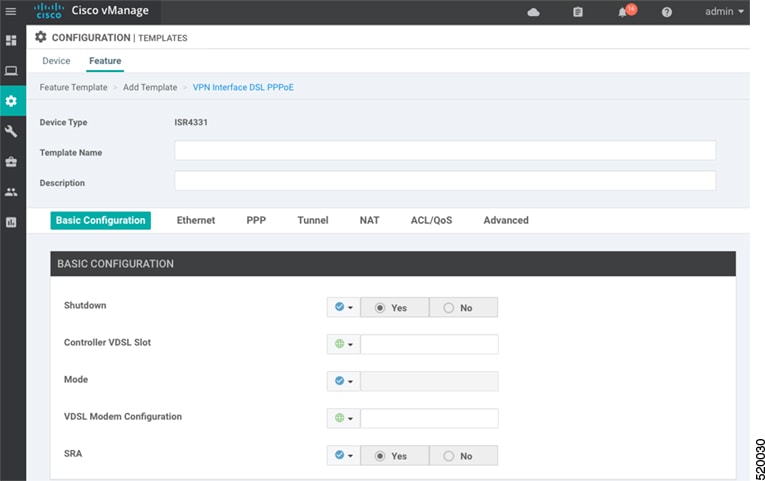The image size is (765, 481).
Task: Click VPN Interface DSL PPPoE breadcrumb
Action: 243,87
